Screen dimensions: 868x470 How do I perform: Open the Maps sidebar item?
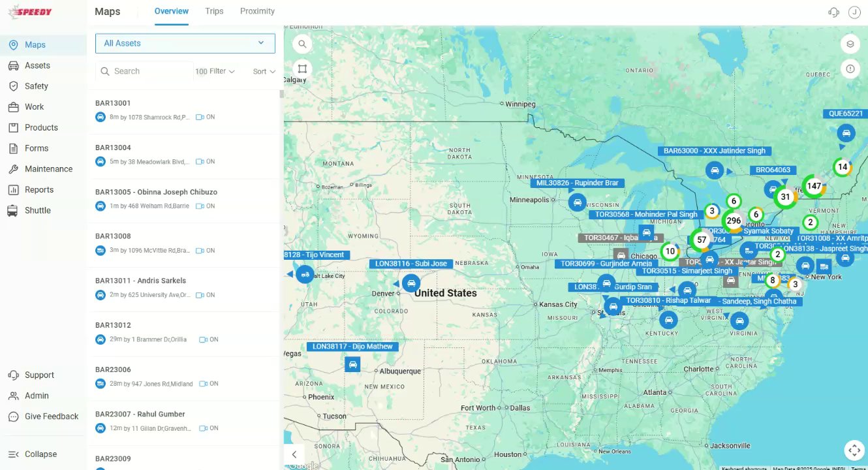(43, 44)
